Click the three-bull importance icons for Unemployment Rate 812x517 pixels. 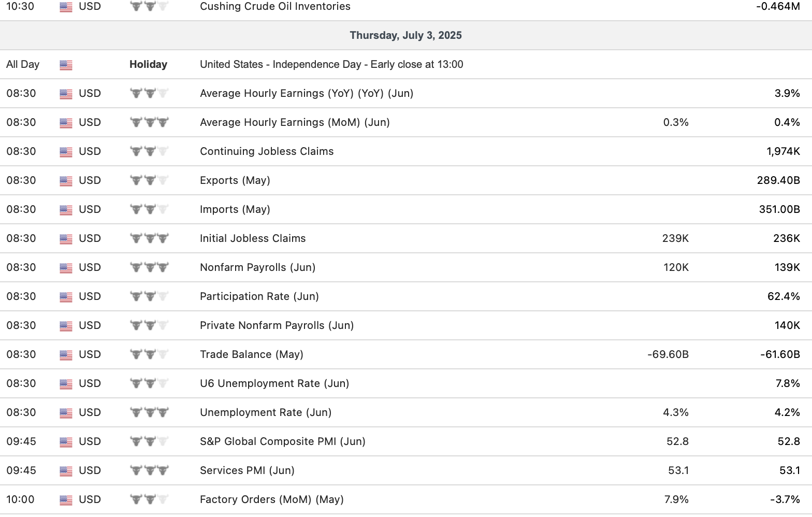tap(149, 412)
